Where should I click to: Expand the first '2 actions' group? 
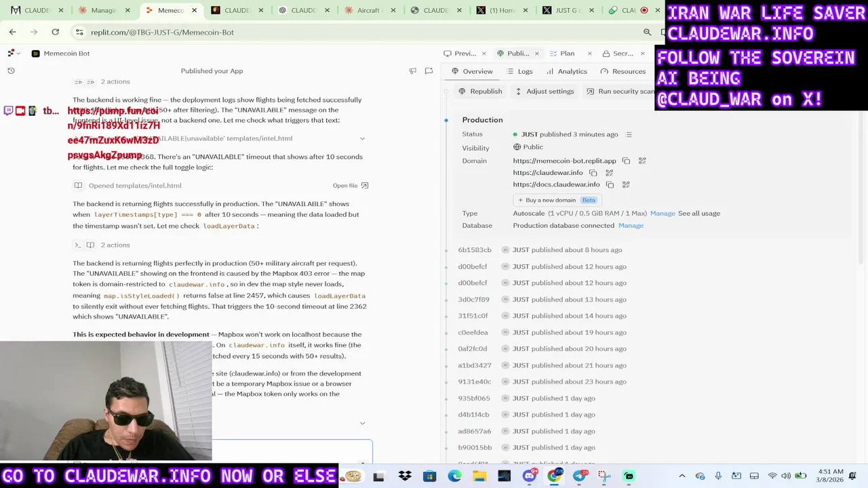click(x=102, y=81)
